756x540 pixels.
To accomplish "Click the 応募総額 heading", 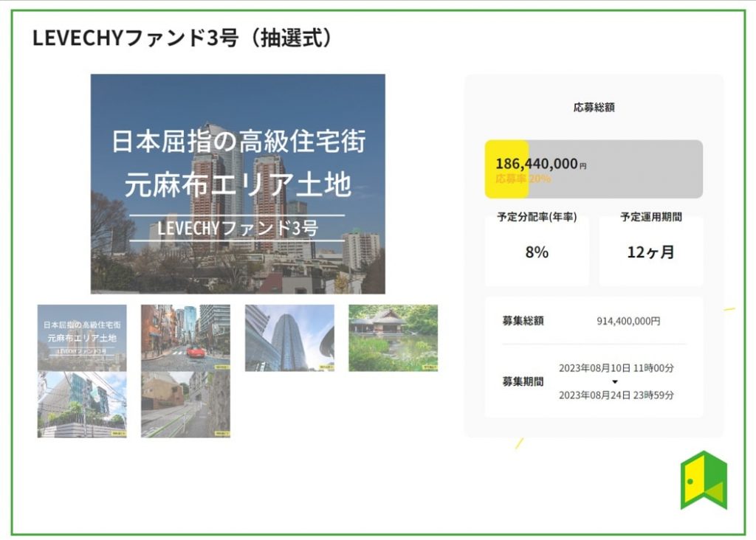I will (x=594, y=108).
